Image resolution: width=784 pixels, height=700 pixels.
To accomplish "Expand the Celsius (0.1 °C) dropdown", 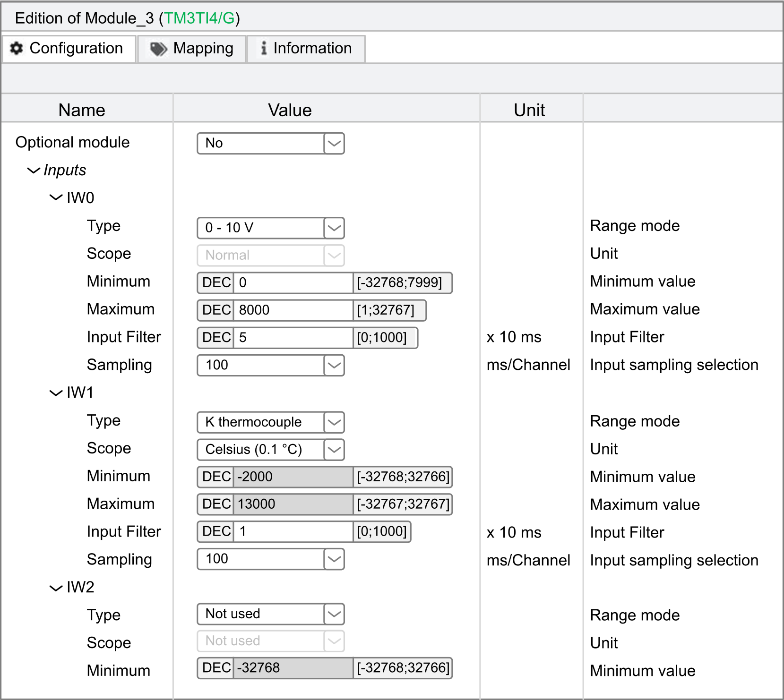I will pos(270,450).
